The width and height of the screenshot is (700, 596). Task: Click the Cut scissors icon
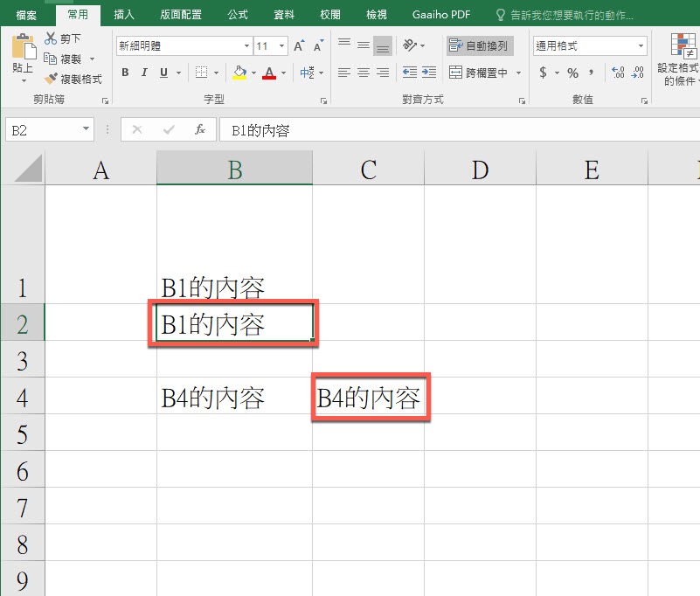(51, 38)
